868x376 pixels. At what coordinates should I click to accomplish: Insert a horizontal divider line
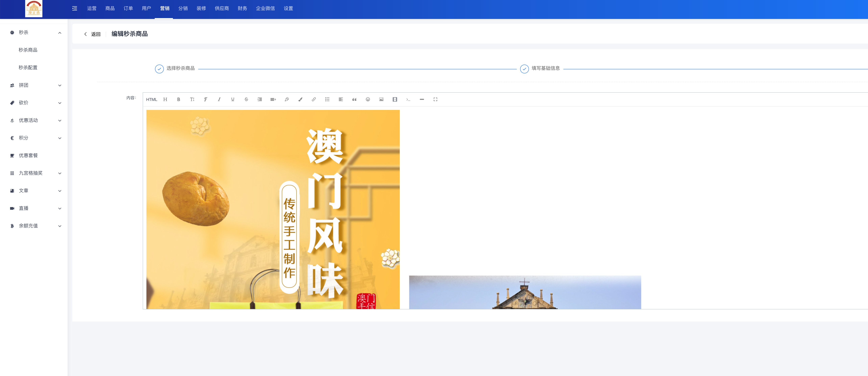422,99
